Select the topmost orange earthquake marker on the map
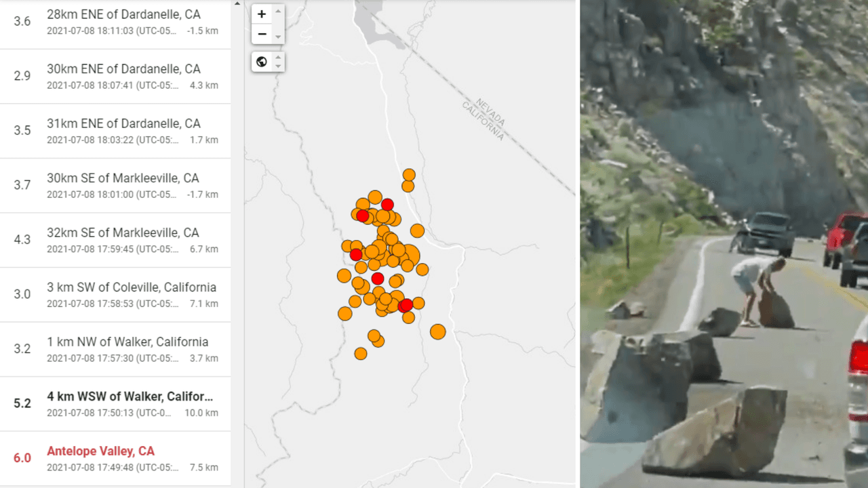This screenshot has height=488, width=868. [408, 176]
